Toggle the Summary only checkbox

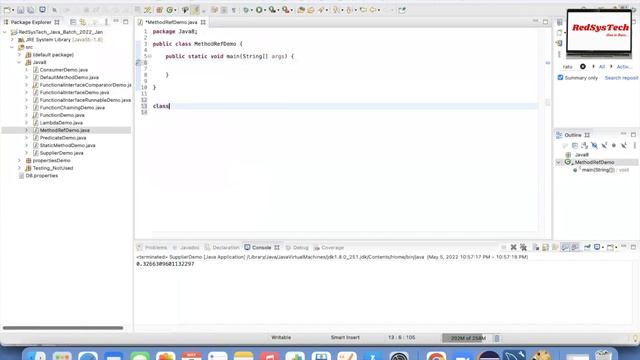click(x=560, y=78)
